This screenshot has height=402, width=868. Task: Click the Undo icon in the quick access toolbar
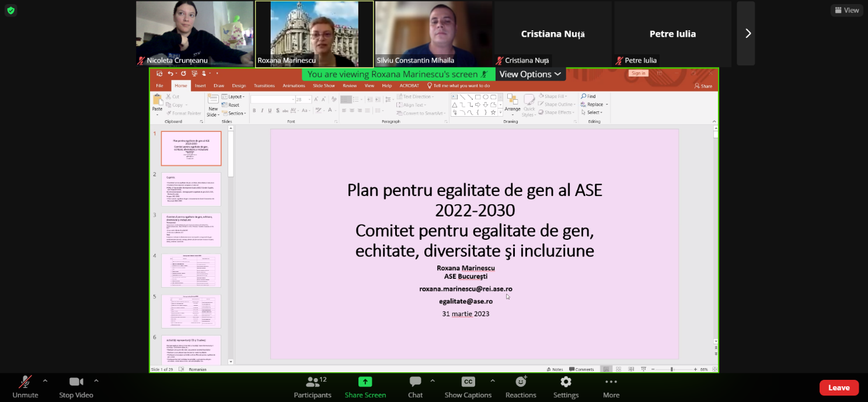pyautogui.click(x=170, y=74)
